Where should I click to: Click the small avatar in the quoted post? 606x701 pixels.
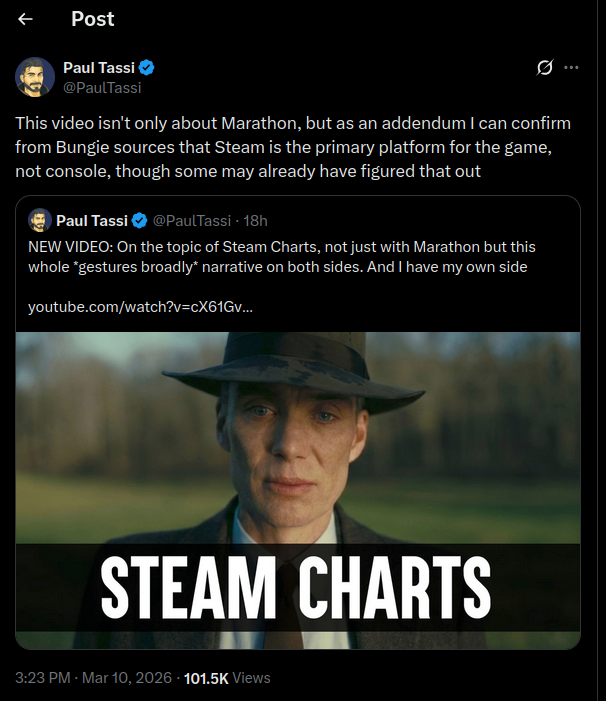point(40,220)
